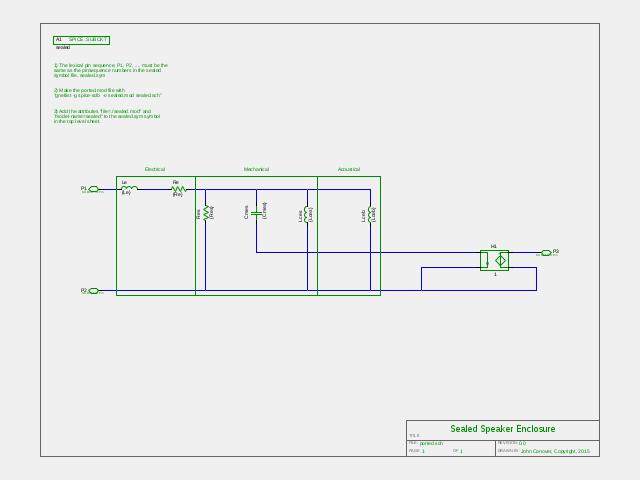Image resolution: width=640 pixels, height=480 pixels.
Task: Click the Mechanical section label
Action: pyautogui.click(x=256, y=169)
